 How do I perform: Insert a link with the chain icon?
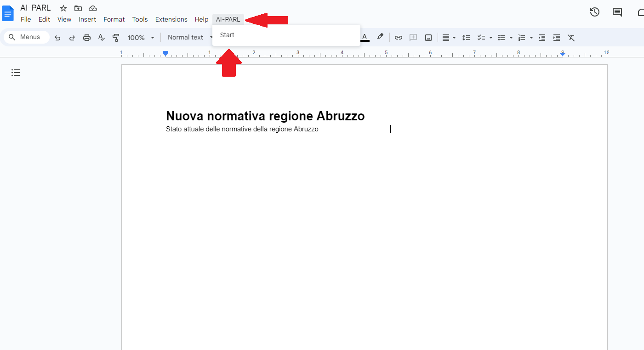click(x=399, y=38)
